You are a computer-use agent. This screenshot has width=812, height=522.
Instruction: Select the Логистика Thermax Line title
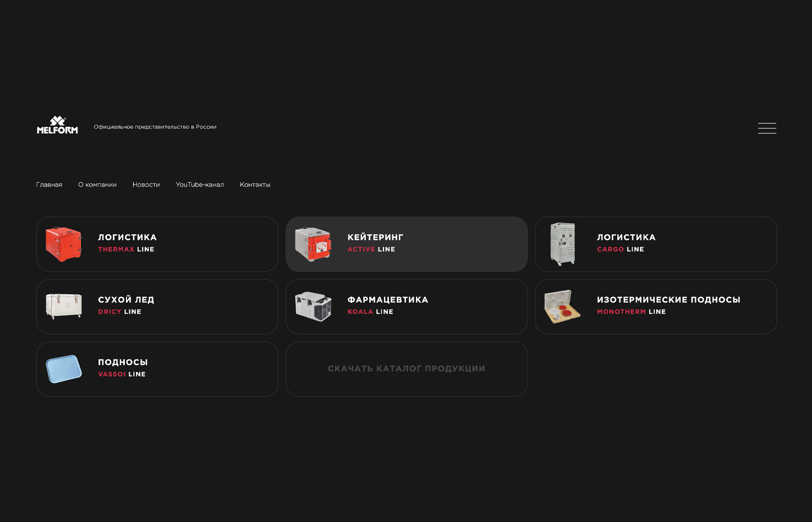coord(127,237)
